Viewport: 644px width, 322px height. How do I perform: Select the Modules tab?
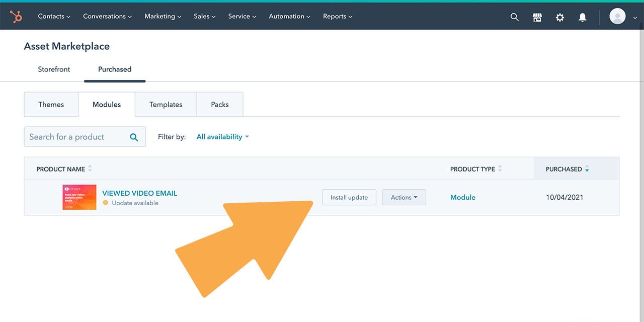click(x=107, y=105)
